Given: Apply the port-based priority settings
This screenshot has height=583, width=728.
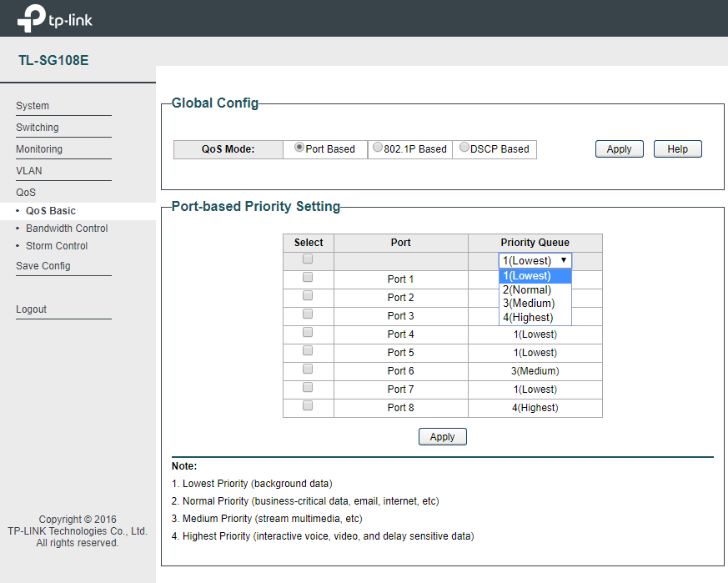Looking at the screenshot, I should point(443,437).
